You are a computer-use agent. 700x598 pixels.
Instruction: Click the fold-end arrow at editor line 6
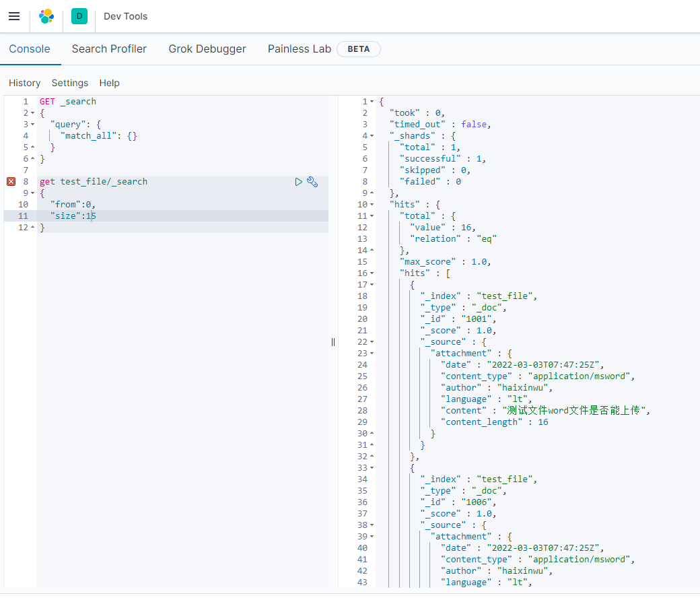pyautogui.click(x=32, y=159)
